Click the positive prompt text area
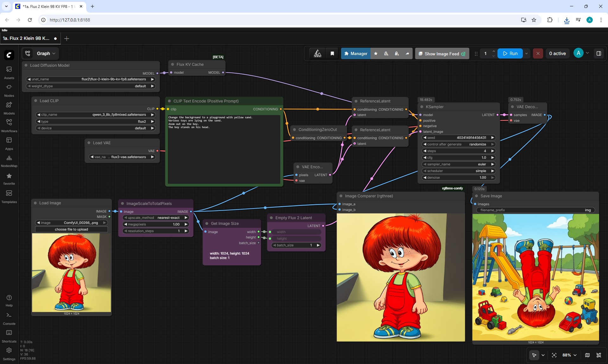The height and width of the screenshot is (364, 608). coord(224,149)
